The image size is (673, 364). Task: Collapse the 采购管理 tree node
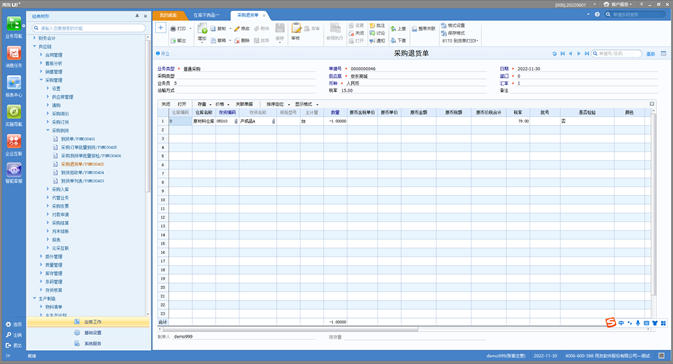(41, 80)
